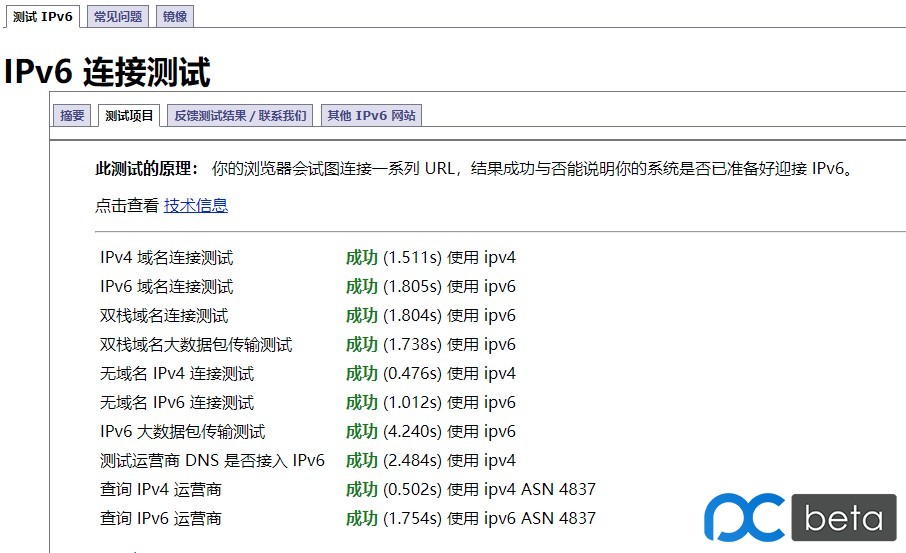Click the IPv4 域名连接测试 row label

click(x=166, y=258)
